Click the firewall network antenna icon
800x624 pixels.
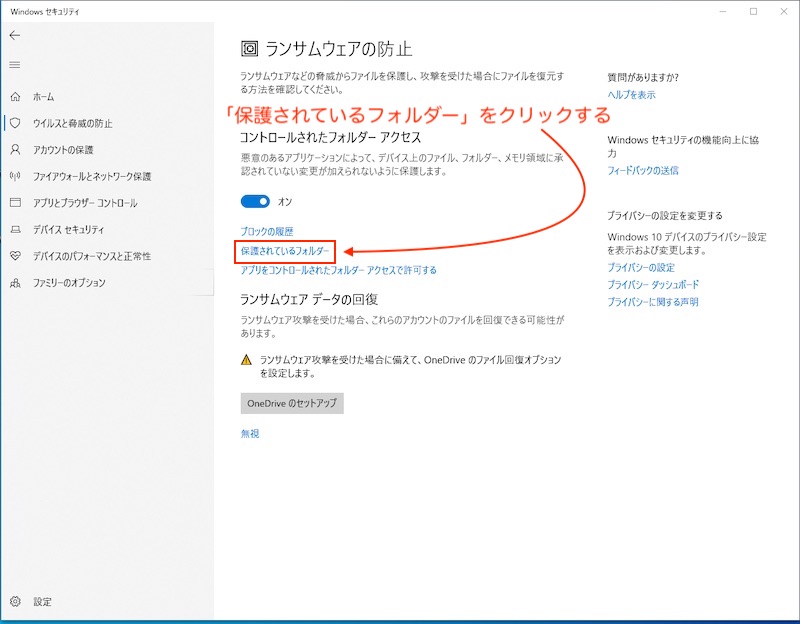coord(15,176)
